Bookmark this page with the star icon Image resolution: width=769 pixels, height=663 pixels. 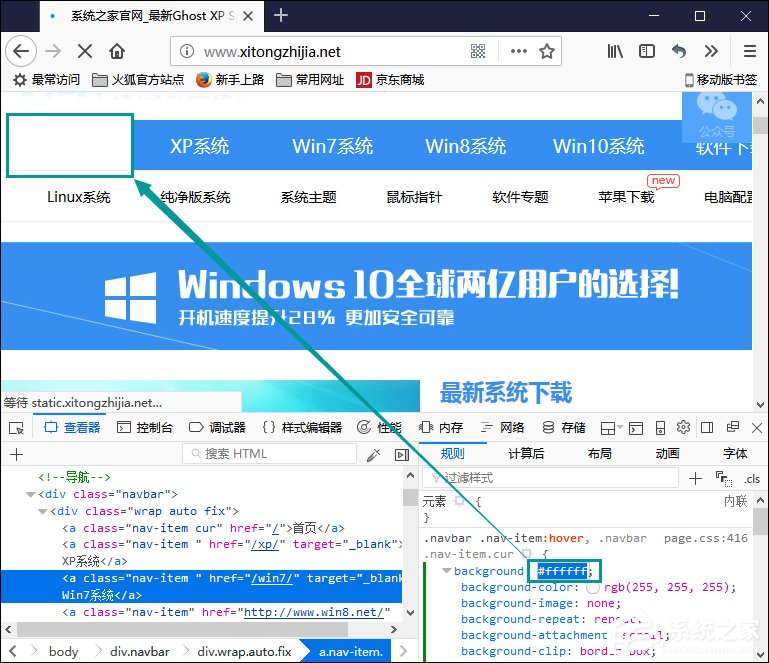point(547,51)
